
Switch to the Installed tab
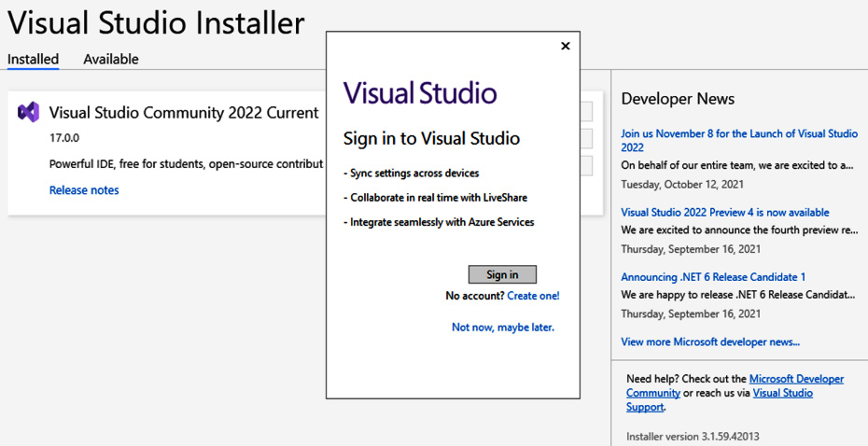[33, 59]
